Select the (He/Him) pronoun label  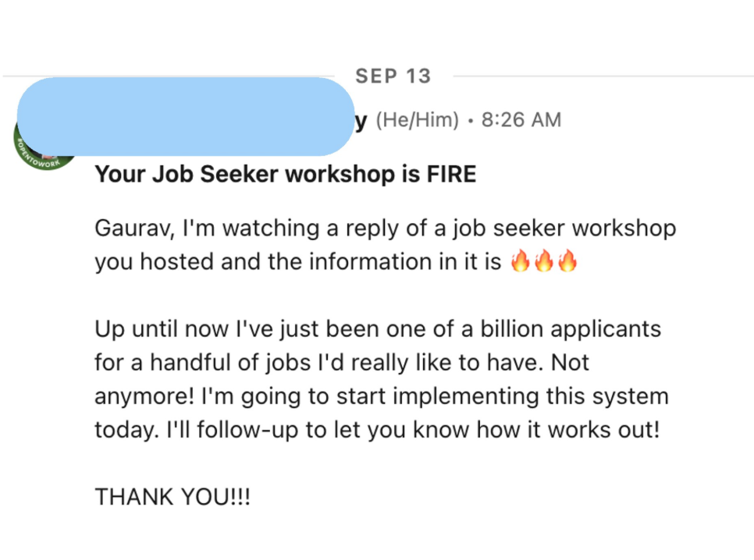(x=418, y=119)
